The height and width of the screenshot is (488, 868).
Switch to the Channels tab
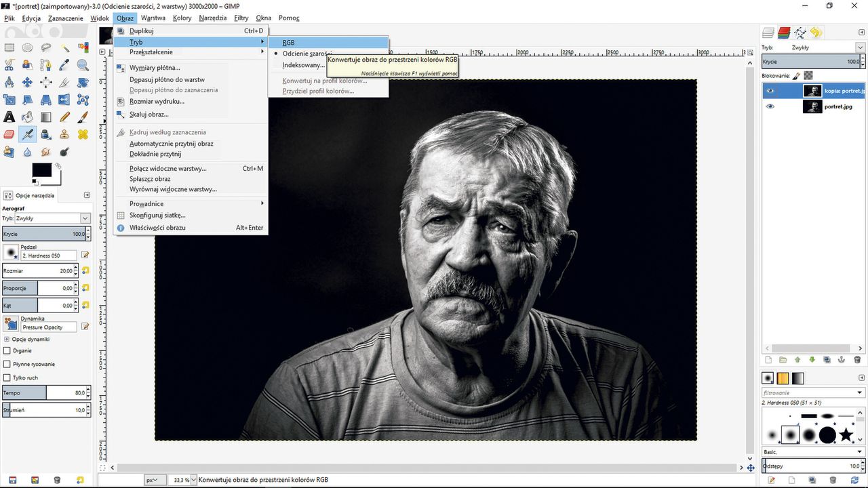pyautogui.click(x=784, y=32)
